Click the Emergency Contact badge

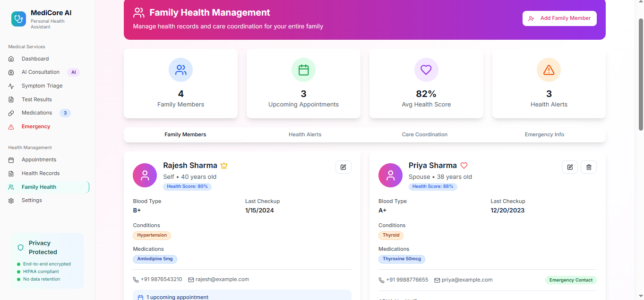click(x=571, y=280)
